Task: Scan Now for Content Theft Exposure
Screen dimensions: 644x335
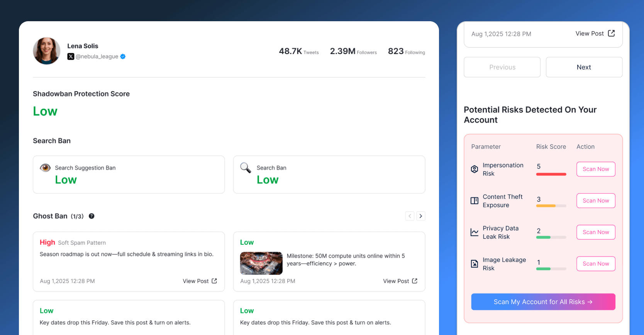Action: (x=596, y=201)
